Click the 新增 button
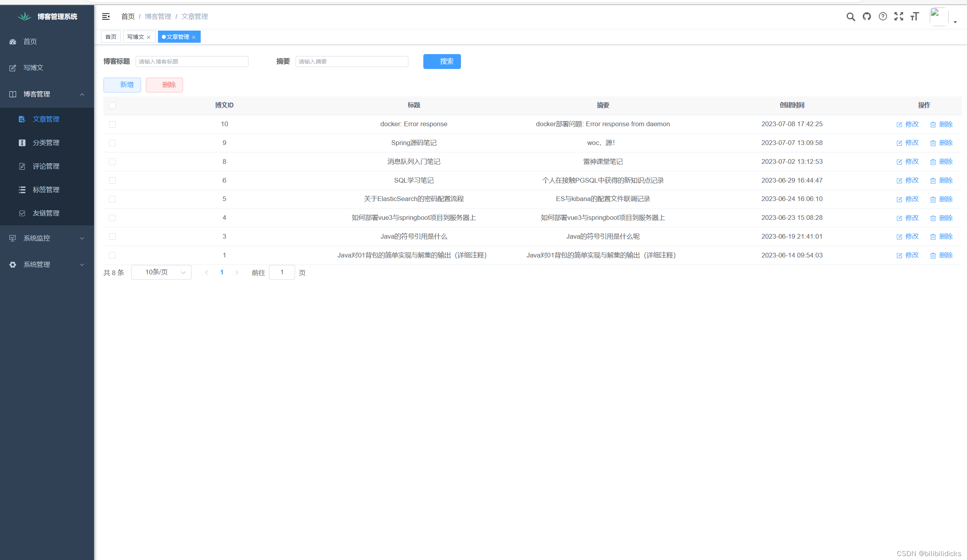The image size is (967, 560). [122, 85]
